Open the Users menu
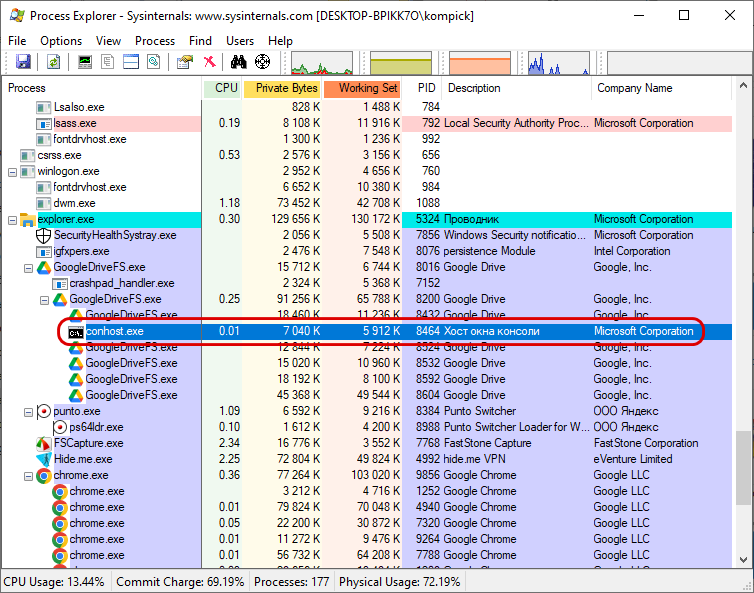Screen dimensions: 754x593 coord(240,41)
